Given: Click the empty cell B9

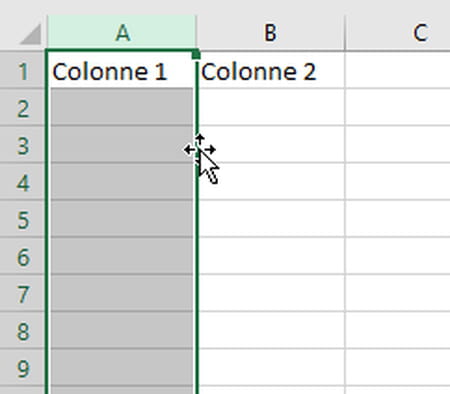Looking at the screenshot, I should (271, 367).
